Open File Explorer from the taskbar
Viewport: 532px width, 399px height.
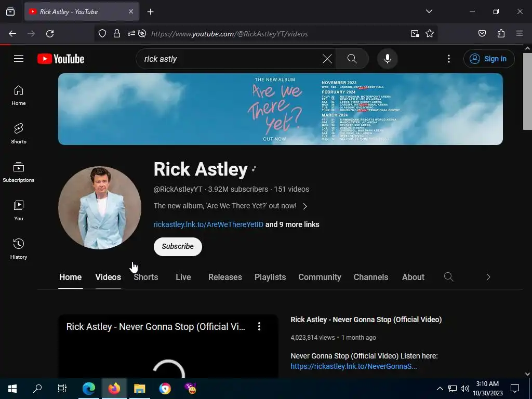(x=139, y=389)
